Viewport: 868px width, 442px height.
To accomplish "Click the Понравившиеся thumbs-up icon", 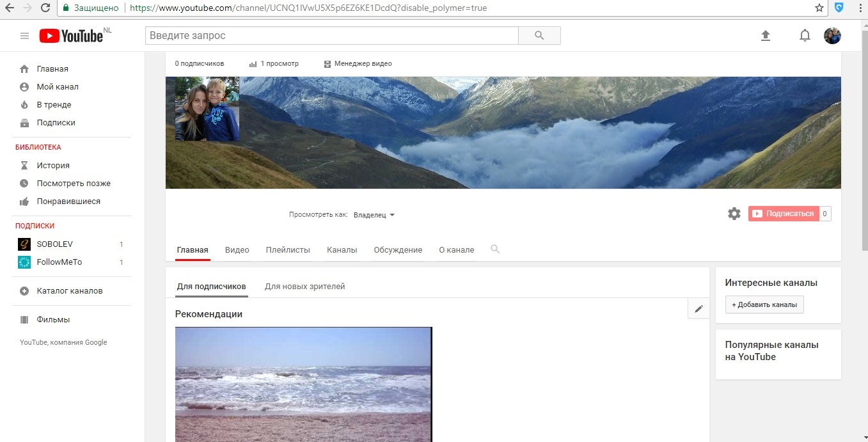I will pos(24,201).
